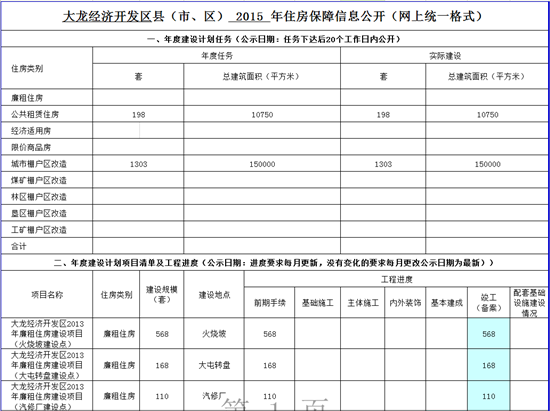Click the 住房类别 header cell in section one
550x411 pixels.
point(47,68)
